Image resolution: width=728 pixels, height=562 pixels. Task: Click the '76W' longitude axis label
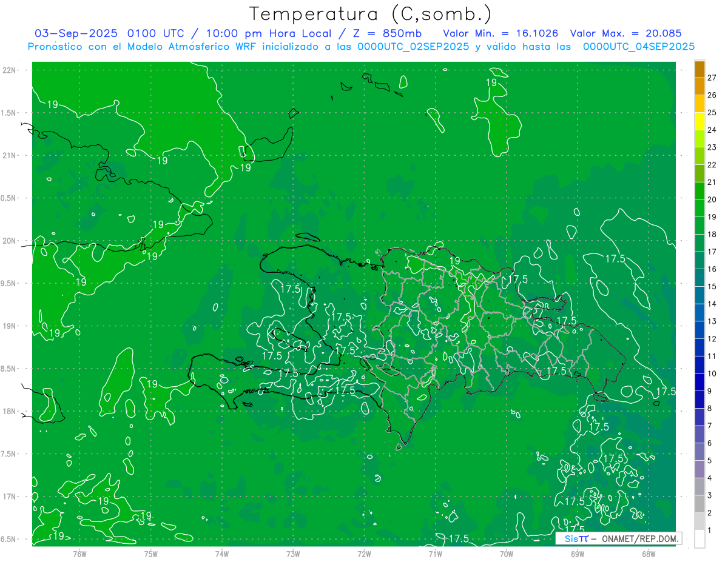click(x=79, y=554)
